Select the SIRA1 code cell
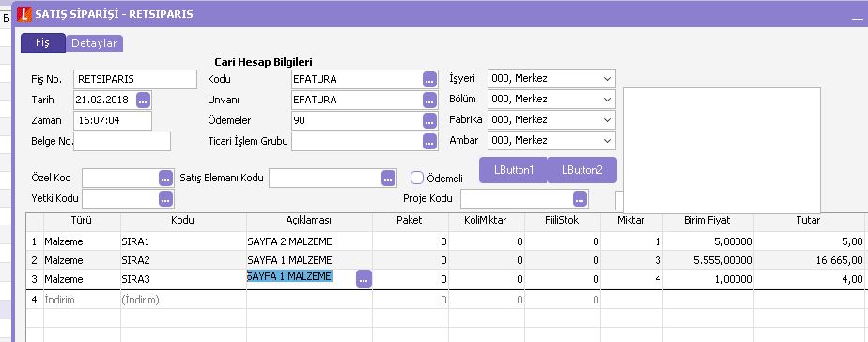This screenshot has height=342, width=868. point(183,241)
